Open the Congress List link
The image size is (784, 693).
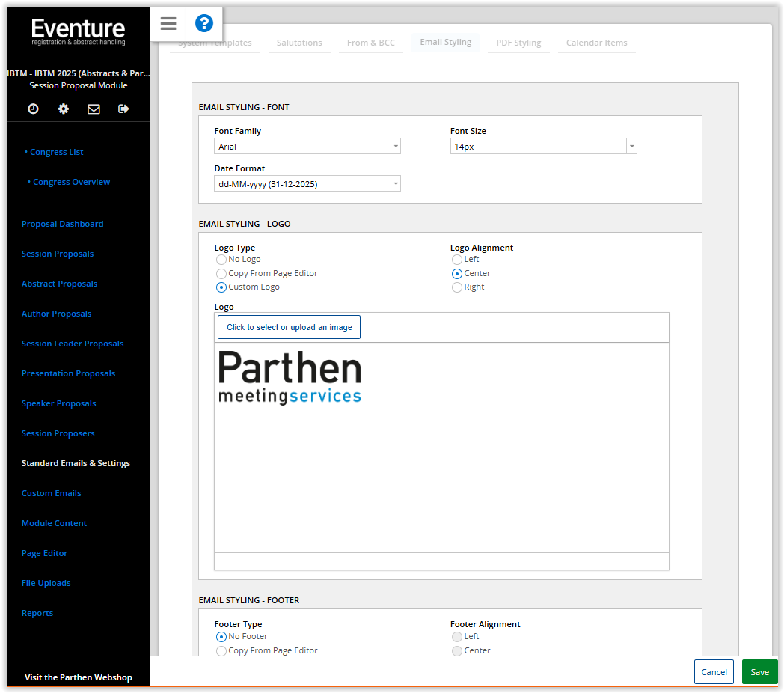pyautogui.click(x=57, y=152)
